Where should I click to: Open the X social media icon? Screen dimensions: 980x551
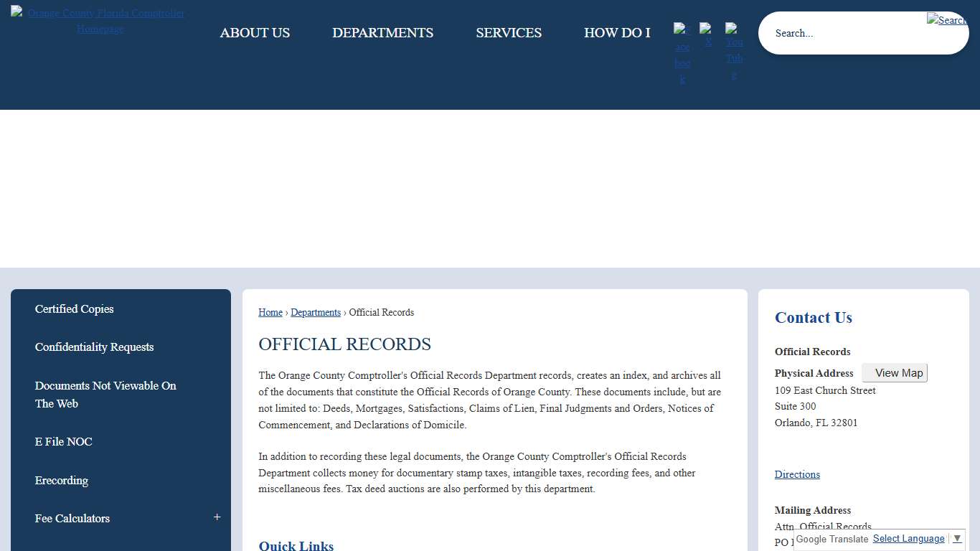click(707, 34)
